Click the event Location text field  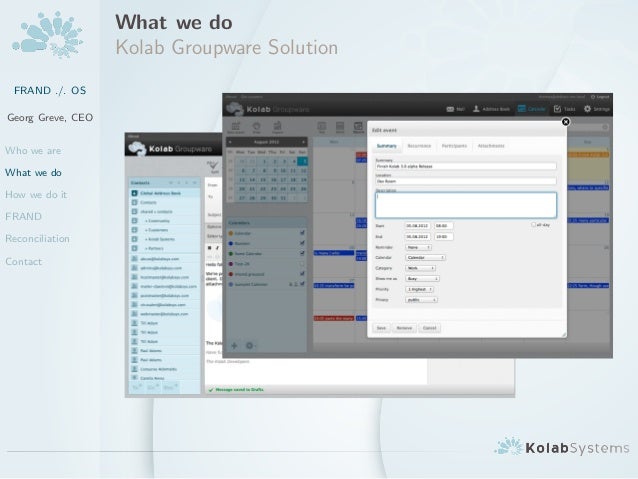point(465,181)
